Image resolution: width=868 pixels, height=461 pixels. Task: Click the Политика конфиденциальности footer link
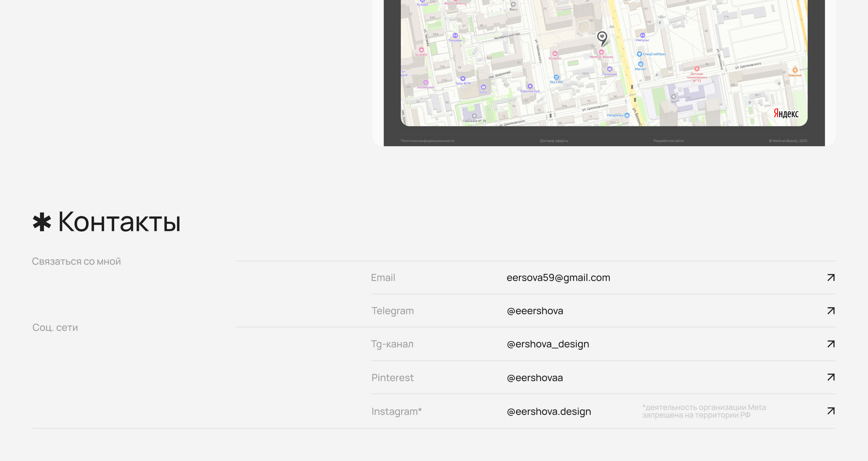click(427, 141)
